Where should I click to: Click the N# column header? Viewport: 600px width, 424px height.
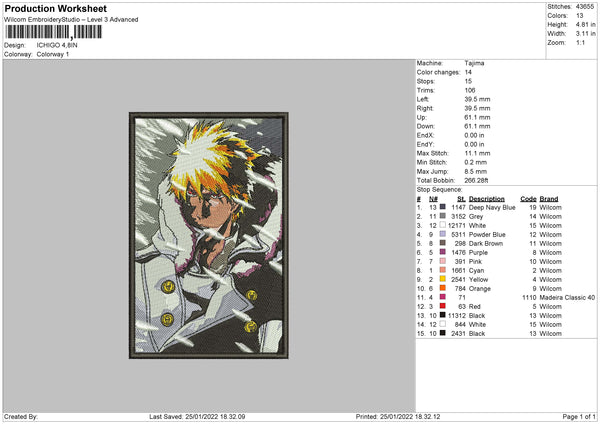[x=433, y=199]
